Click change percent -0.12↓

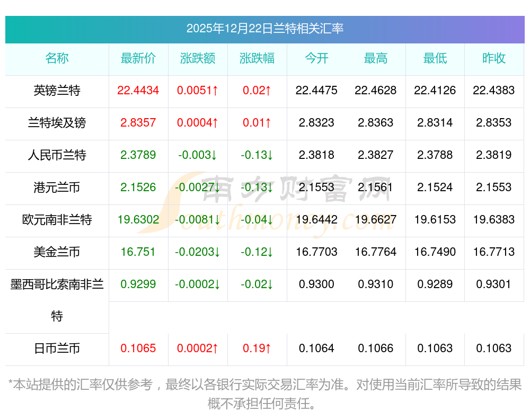tap(257, 252)
